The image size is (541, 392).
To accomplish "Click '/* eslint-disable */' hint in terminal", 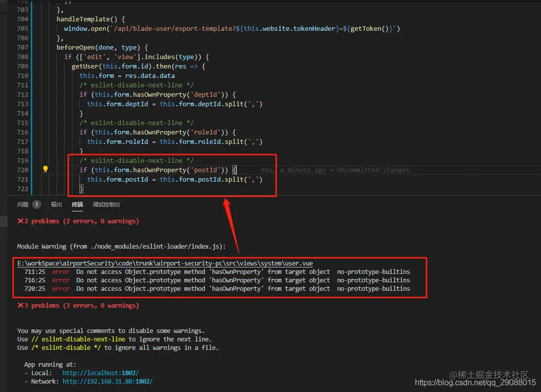I will (x=66, y=347).
